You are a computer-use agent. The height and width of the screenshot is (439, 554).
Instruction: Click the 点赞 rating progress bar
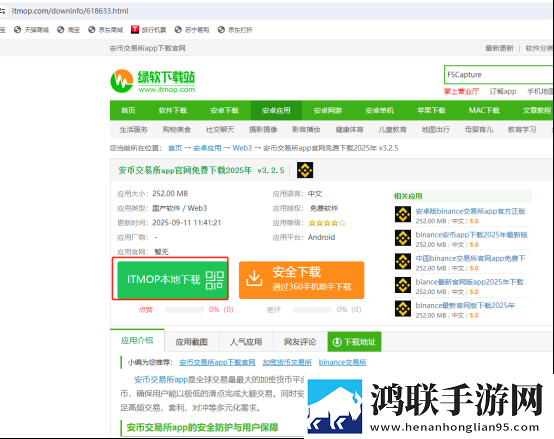[x=185, y=309]
